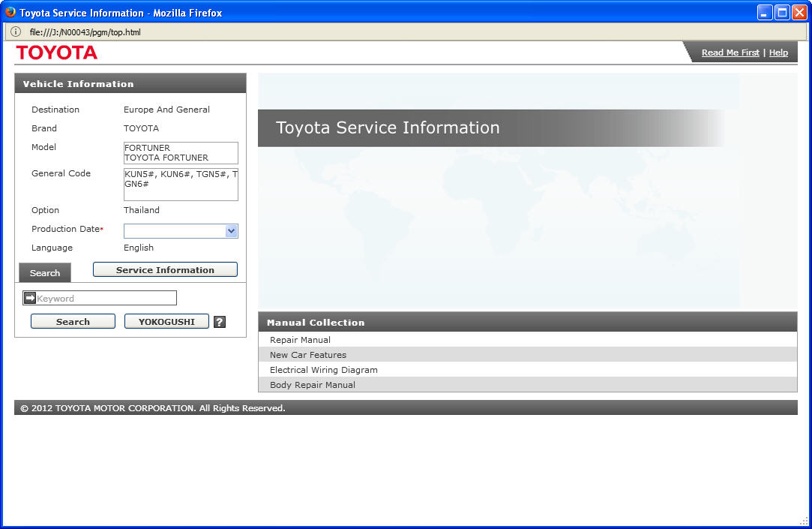Viewport: 812px width, 529px height.
Task: Click the Service Information button
Action: click(x=165, y=269)
